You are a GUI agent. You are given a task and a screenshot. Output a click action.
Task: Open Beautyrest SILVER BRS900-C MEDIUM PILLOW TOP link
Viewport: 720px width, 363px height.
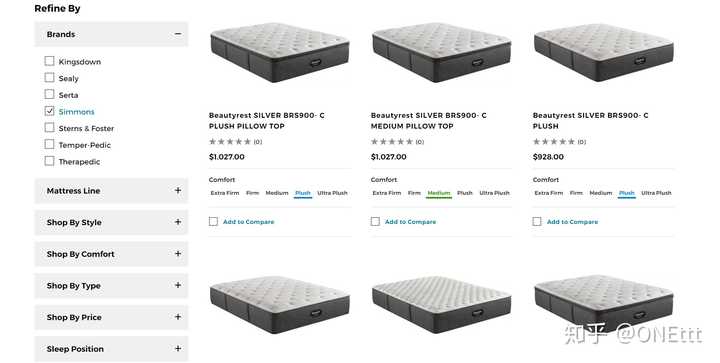click(429, 121)
